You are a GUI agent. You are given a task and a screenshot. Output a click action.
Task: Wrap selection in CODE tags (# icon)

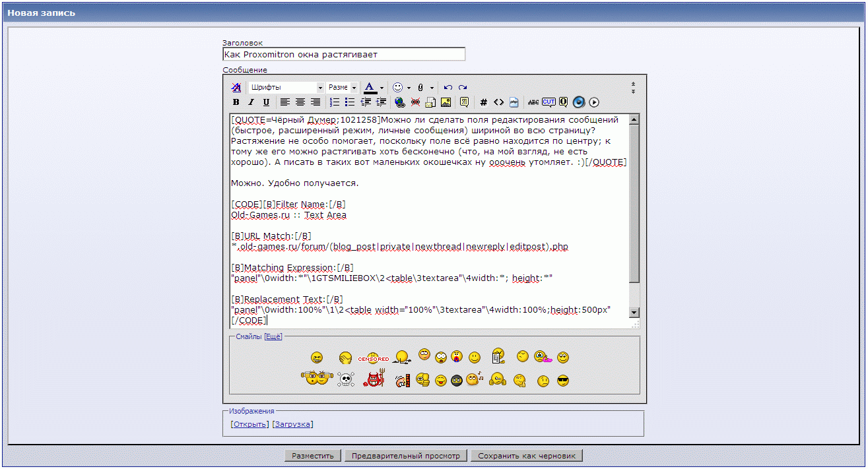click(483, 102)
